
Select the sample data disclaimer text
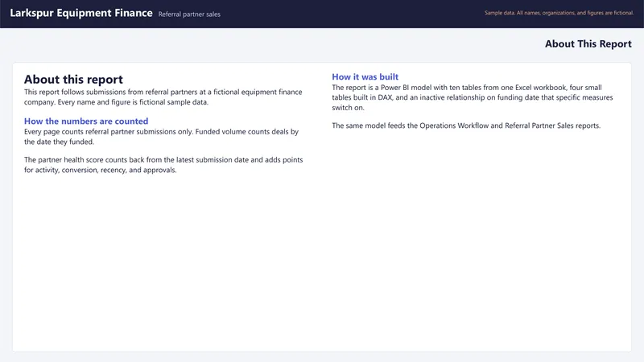559,13
